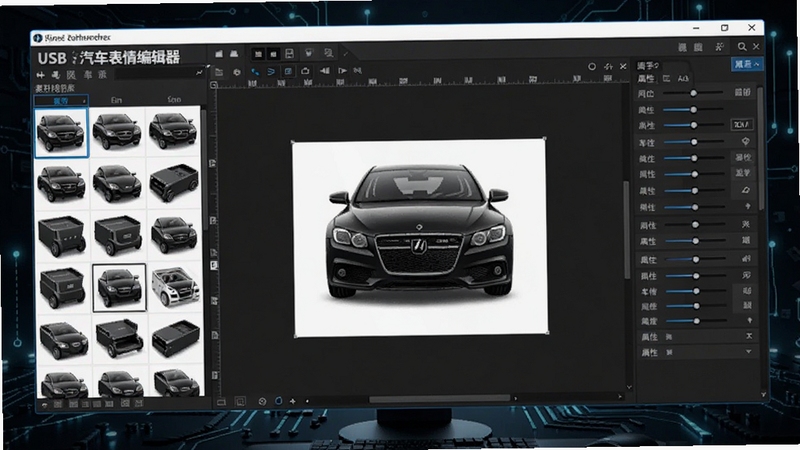
Task: Click the first icon of the left panel toolbar
Action: tap(40, 75)
